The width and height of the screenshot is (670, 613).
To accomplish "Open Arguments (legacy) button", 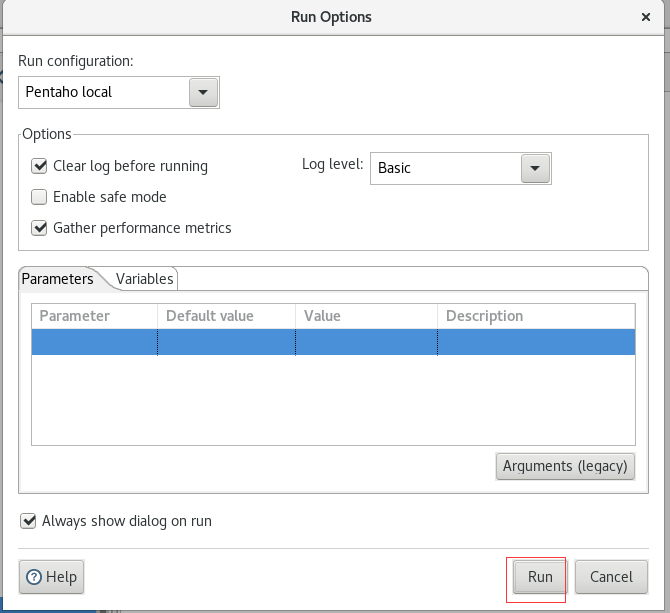I will pos(565,466).
